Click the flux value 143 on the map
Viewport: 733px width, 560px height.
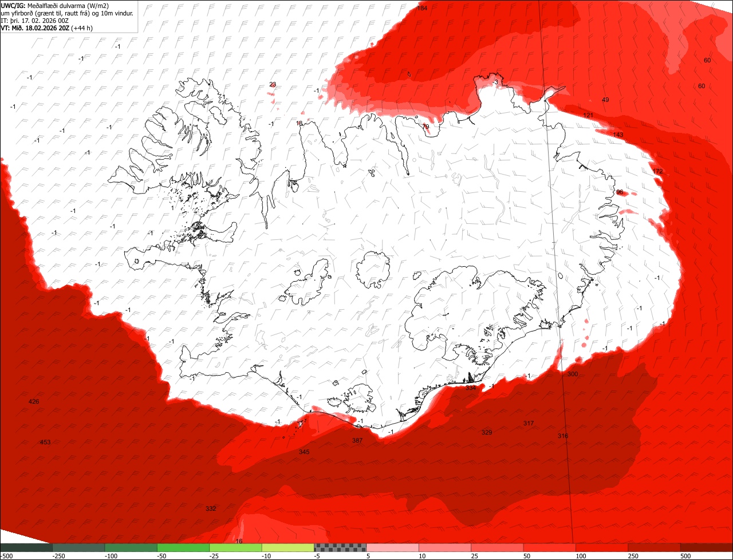(x=618, y=135)
